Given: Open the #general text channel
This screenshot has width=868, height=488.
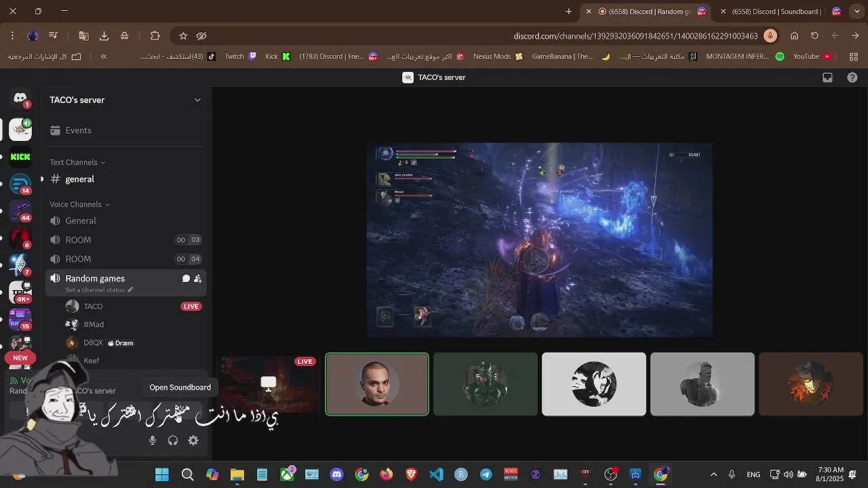Looking at the screenshot, I should click(x=125, y=179).
